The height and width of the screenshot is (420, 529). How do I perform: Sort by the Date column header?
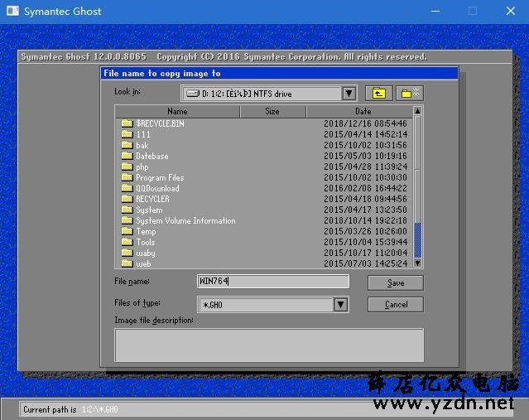(x=359, y=111)
